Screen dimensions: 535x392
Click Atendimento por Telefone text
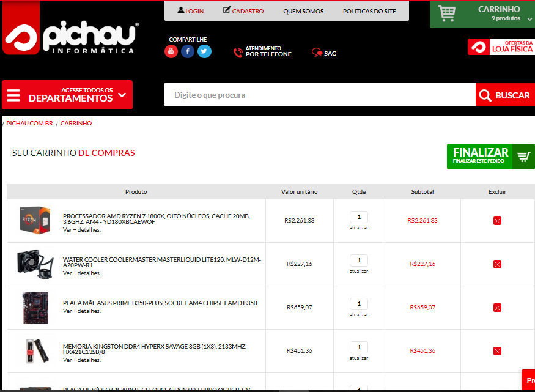tap(268, 51)
